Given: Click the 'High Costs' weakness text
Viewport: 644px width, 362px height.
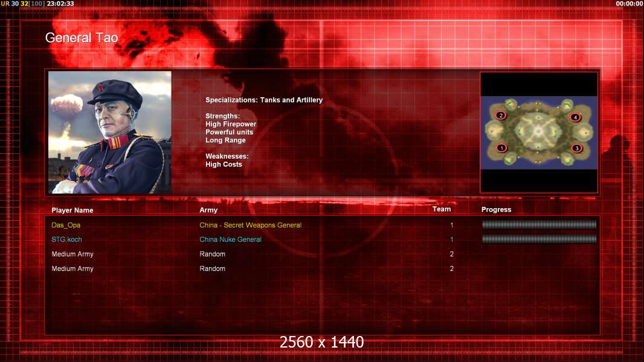Looking at the screenshot, I should coord(224,164).
